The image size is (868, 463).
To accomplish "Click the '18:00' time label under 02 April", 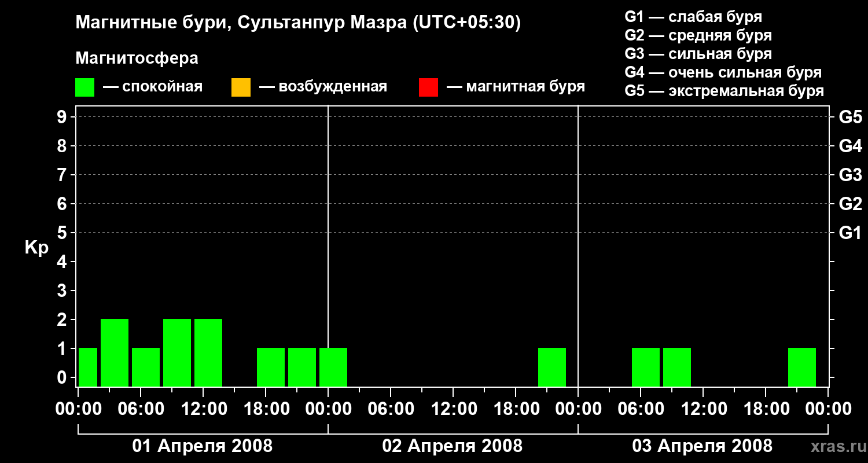I will coord(516,409).
